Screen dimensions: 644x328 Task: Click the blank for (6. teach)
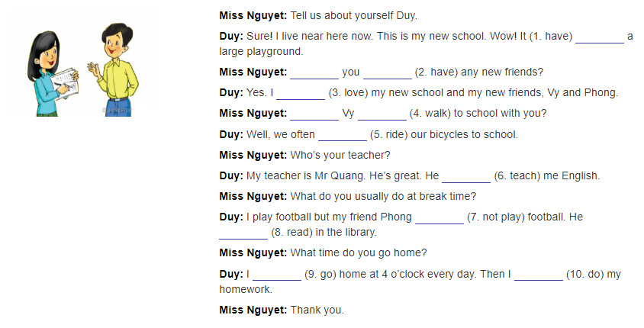pos(466,176)
